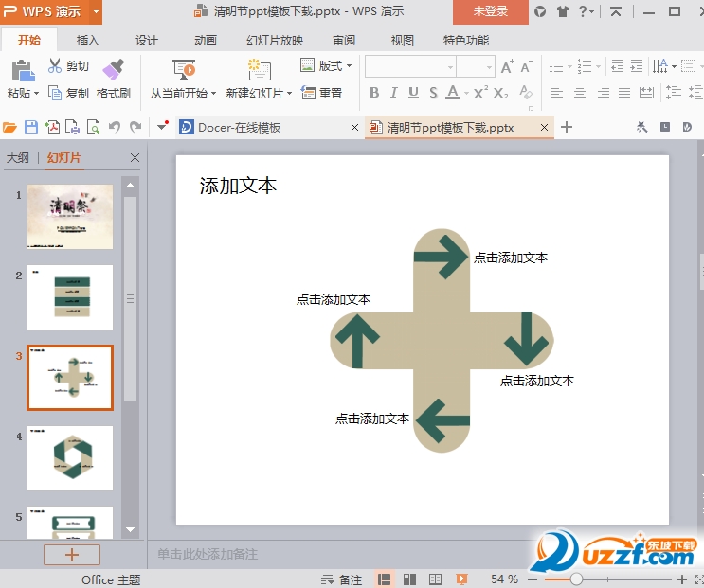Viewport: 704px width, 588px height.
Task: Toggle bold formatting
Action: [374, 93]
